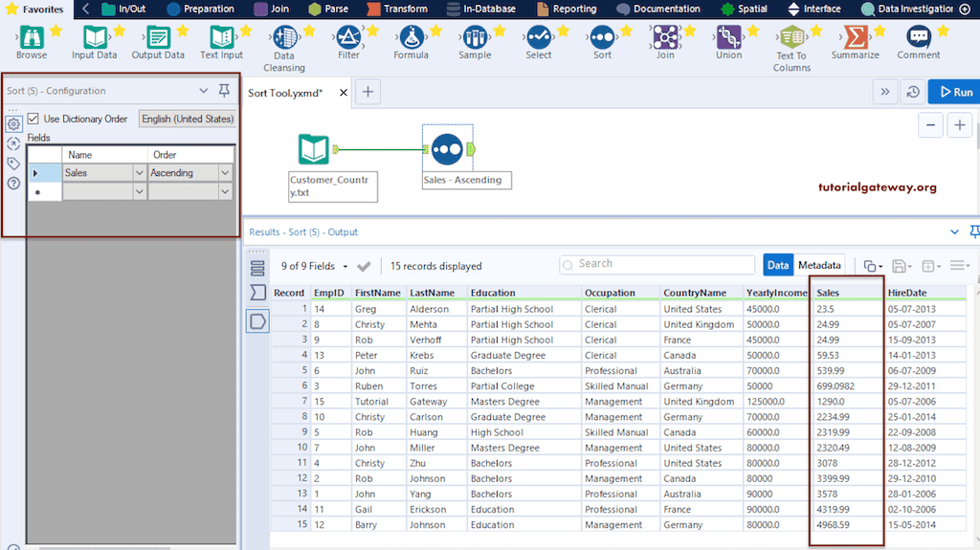Select the Formula tool icon
This screenshot has width=980, height=550.
coord(412,38)
